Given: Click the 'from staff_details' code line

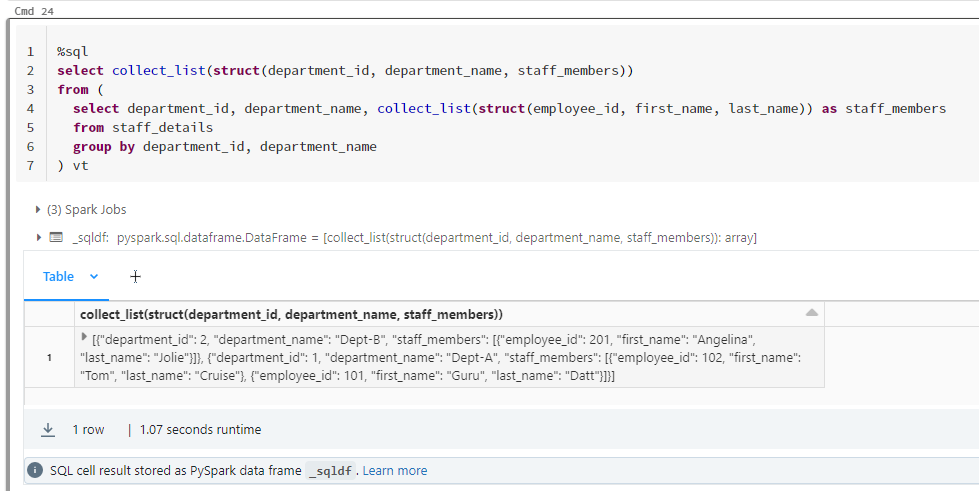Looking at the screenshot, I should [x=142, y=127].
